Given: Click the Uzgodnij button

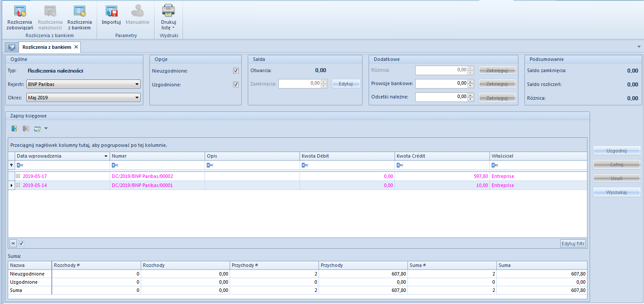Looking at the screenshot, I should click(616, 151).
